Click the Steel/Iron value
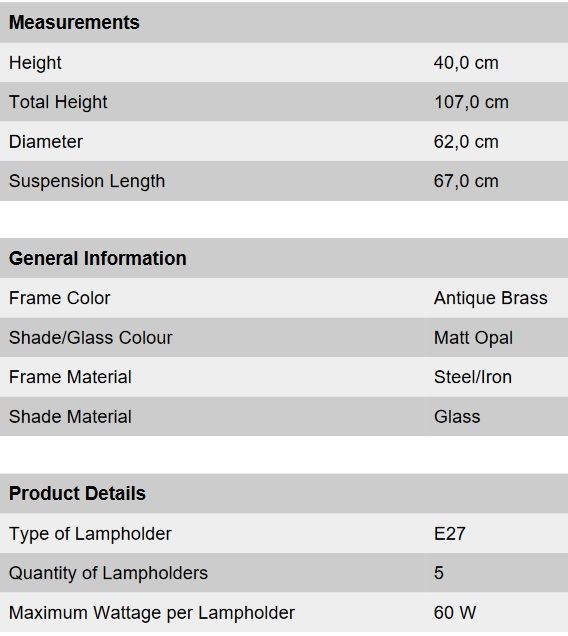 click(x=473, y=377)
